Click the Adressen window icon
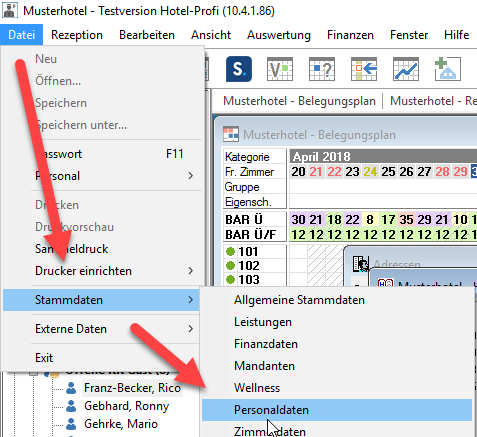The image size is (477, 437). 361,264
